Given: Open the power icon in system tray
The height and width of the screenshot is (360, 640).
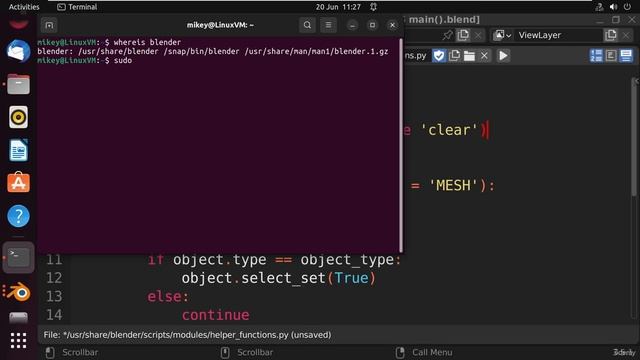Looking at the screenshot, I should point(627,7).
